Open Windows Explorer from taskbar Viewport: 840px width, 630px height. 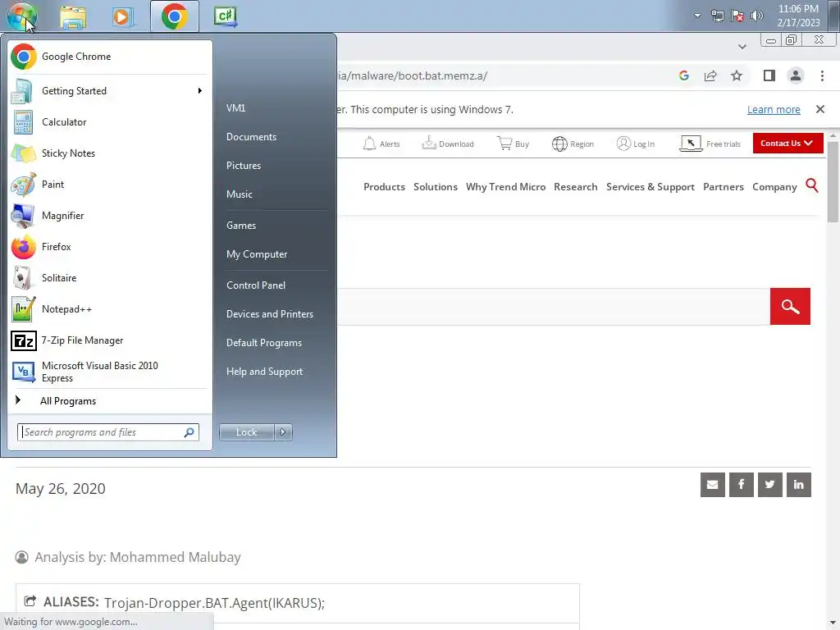point(73,16)
